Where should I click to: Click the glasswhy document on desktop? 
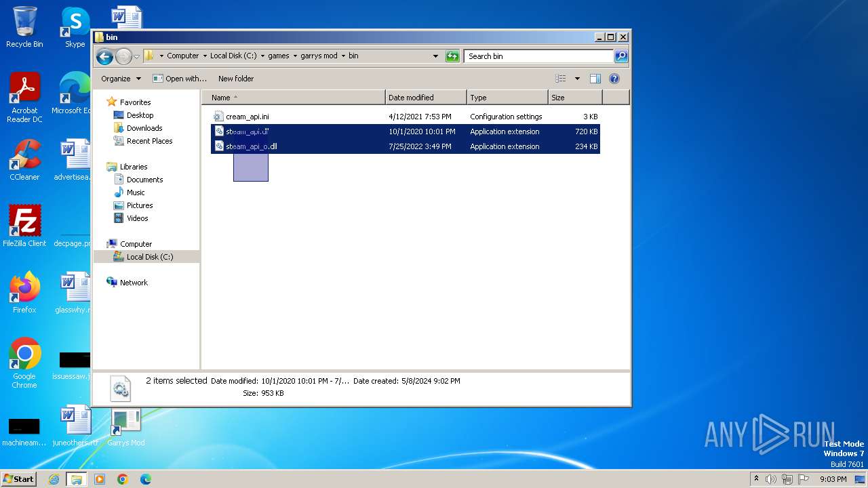tap(72, 293)
